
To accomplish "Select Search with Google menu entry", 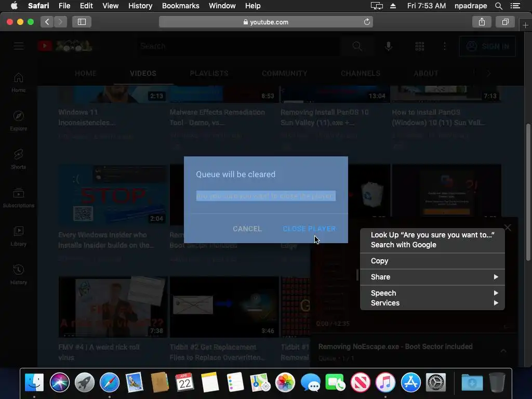I will click(432, 245).
